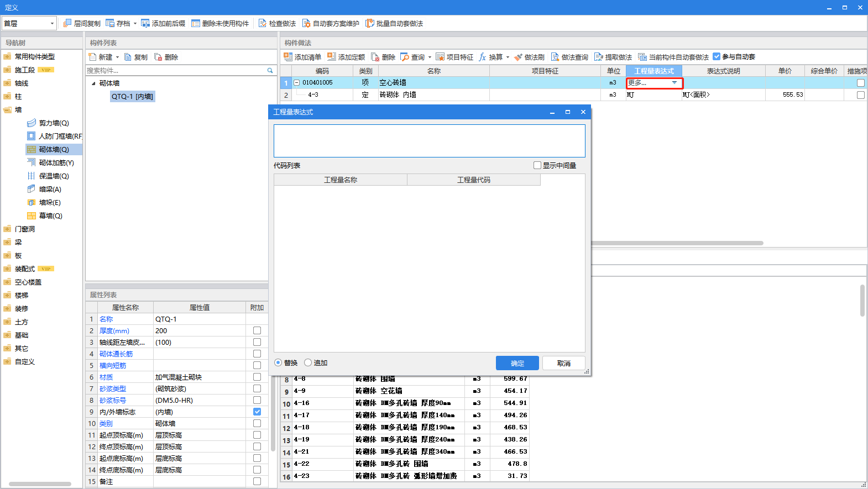Click the 砂浆类型 property link
The height and width of the screenshot is (489, 868).
coord(113,388)
